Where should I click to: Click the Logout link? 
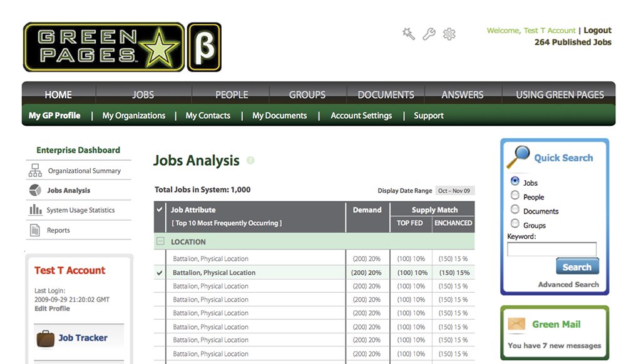[x=597, y=30]
